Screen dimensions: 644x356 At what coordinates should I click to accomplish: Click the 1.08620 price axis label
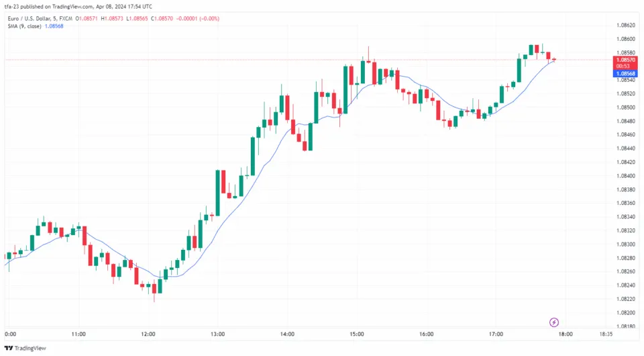(x=625, y=25)
